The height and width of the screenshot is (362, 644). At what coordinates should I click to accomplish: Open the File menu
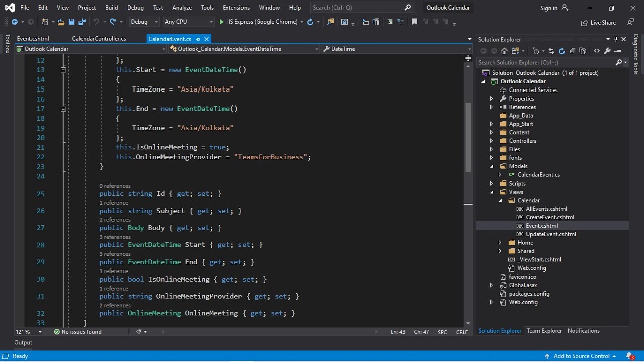(x=25, y=8)
